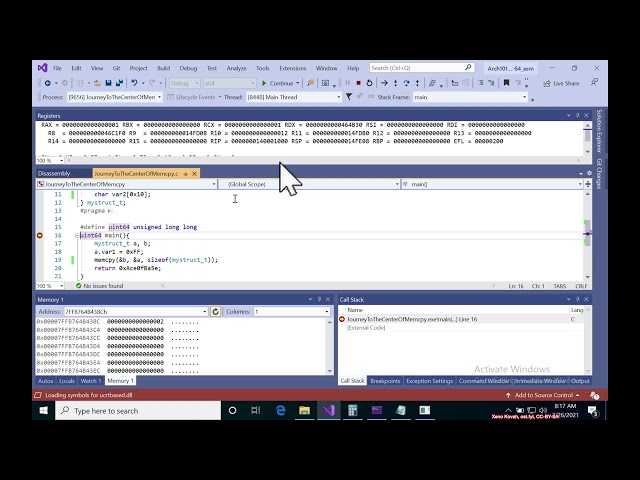This screenshot has width=640, height=480.
Task: Switch to the Watch 1 tab
Action: point(91,381)
